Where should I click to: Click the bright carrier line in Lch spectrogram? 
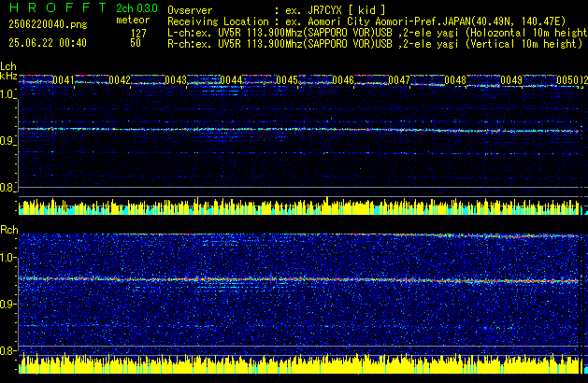coord(299,130)
